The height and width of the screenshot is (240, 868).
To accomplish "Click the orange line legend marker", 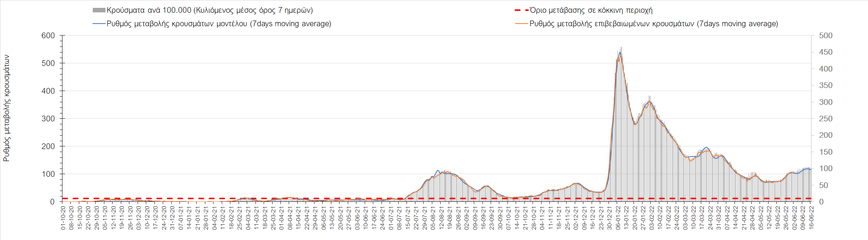I will pyautogui.click(x=522, y=24).
